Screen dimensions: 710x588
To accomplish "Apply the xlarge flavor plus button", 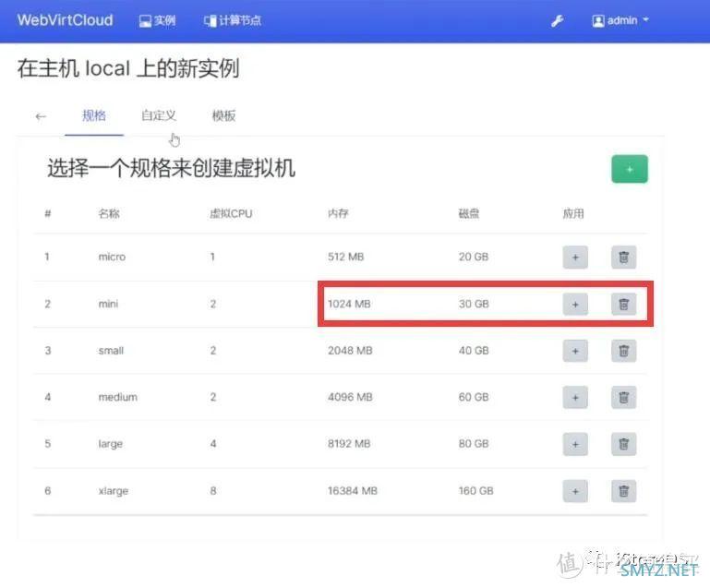I will 575,491.
